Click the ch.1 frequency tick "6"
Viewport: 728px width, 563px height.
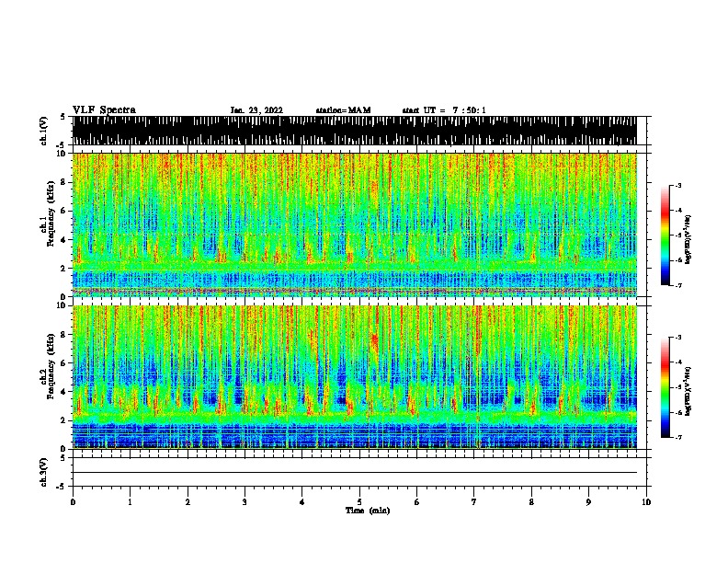click(64, 211)
